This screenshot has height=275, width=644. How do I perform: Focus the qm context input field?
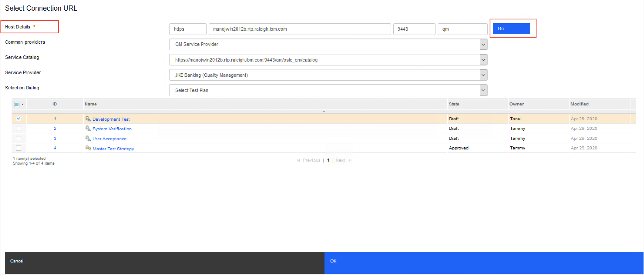pos(463,29)
